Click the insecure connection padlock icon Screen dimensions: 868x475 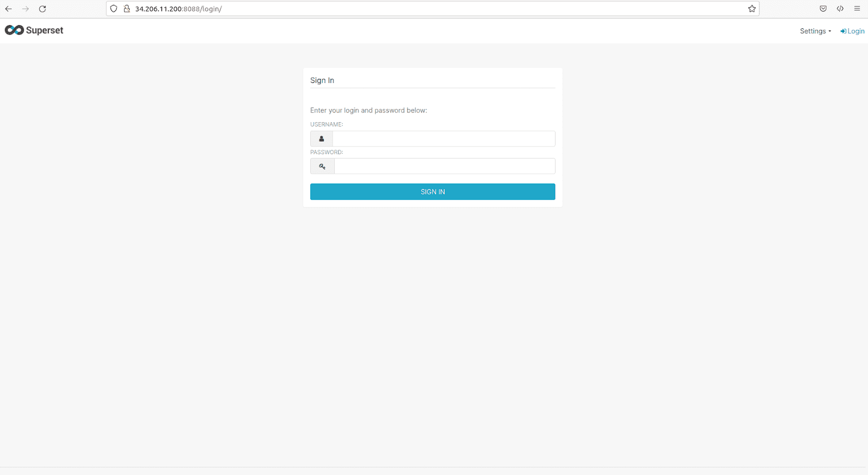pos(127,9)
